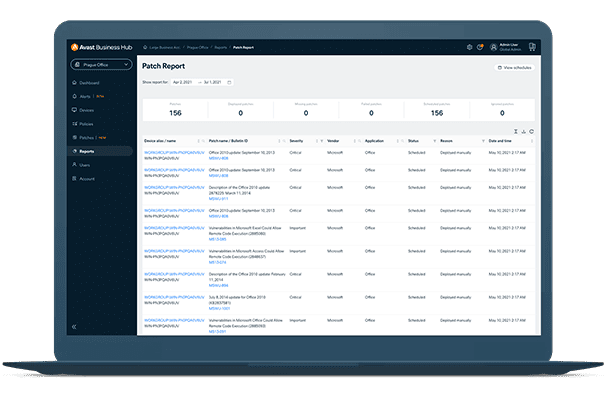
Task: Open the MSWU-911 bulletin link
Action: point(219,199)
